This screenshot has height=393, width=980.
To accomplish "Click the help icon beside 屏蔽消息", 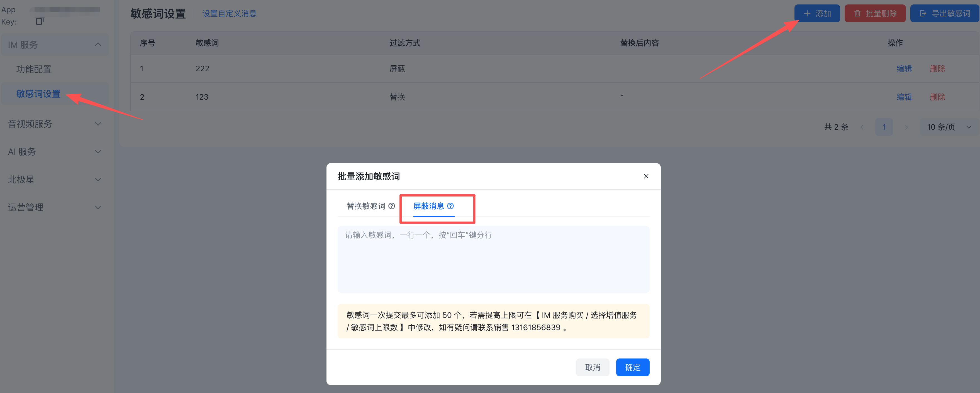I will click(450, 206).
